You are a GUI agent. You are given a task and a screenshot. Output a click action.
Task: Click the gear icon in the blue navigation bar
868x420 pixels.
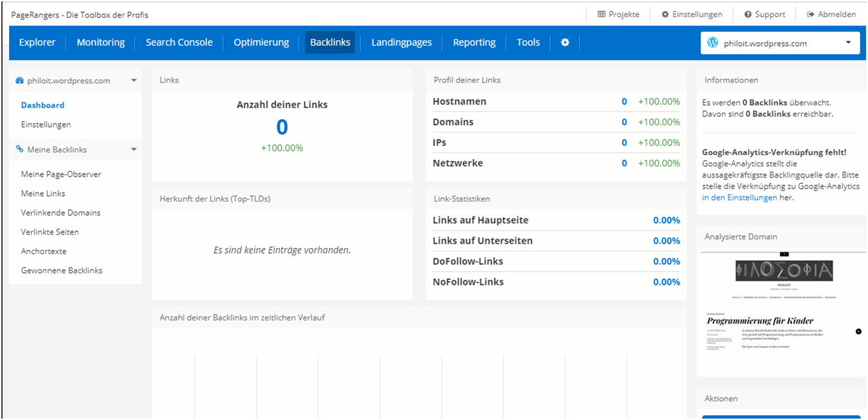pos(565,42)
